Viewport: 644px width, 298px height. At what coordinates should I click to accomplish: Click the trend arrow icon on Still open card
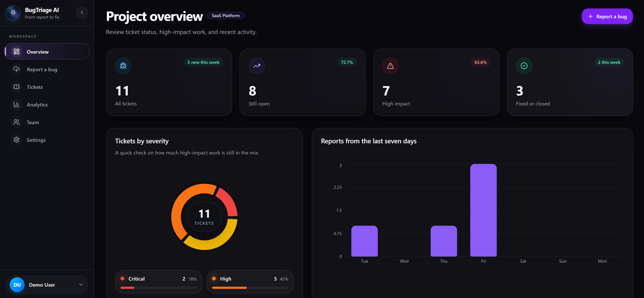tap(257, 66)
